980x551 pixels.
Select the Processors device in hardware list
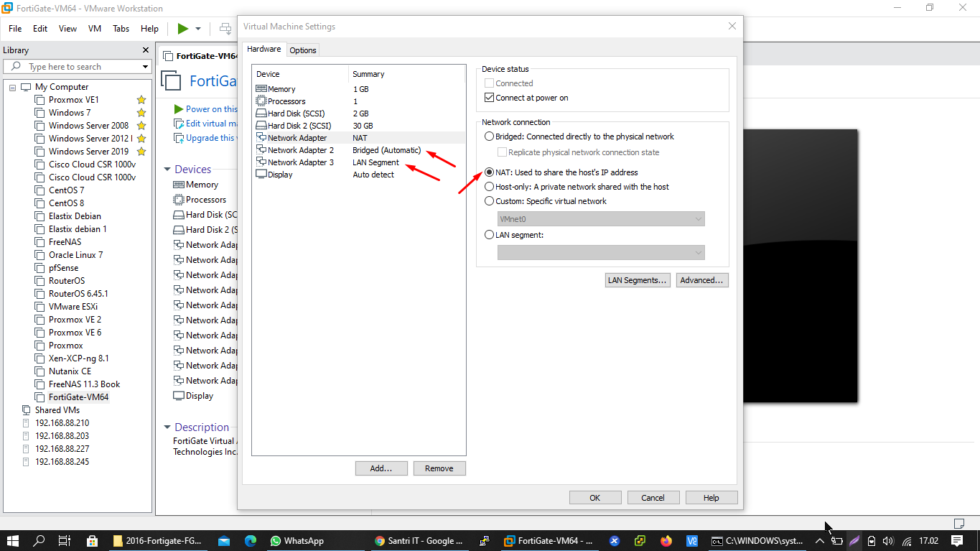359,101
